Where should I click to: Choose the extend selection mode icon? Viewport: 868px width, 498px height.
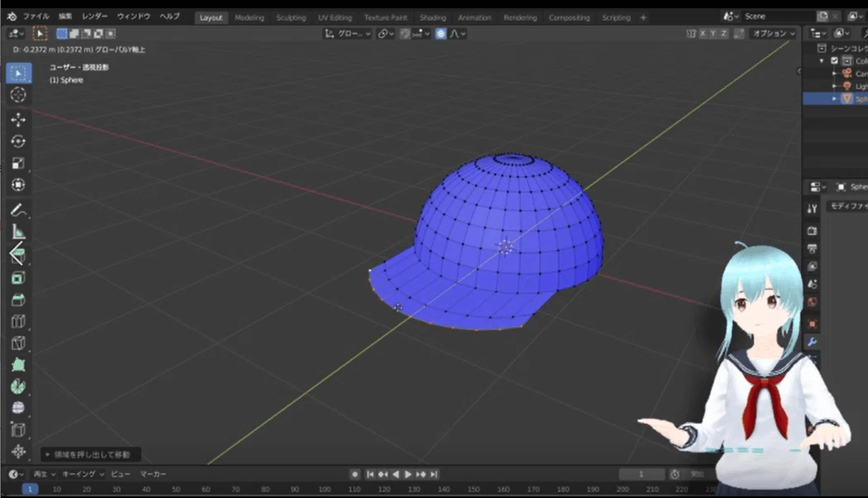click(x=74, y=34)
